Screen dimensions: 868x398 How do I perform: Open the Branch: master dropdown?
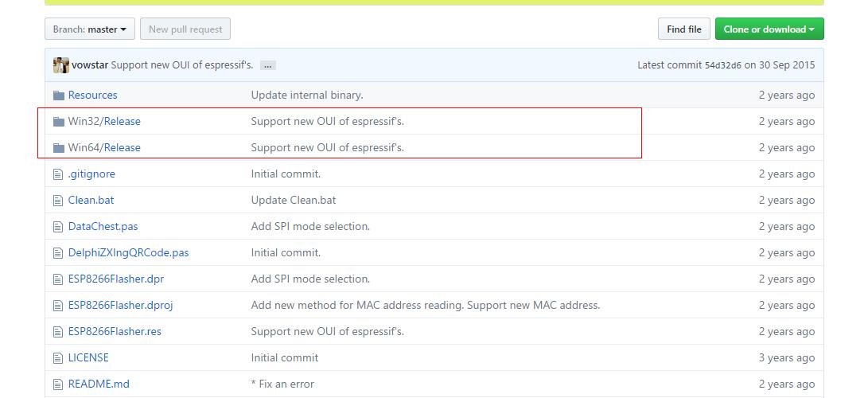click(x=90, y=29)
